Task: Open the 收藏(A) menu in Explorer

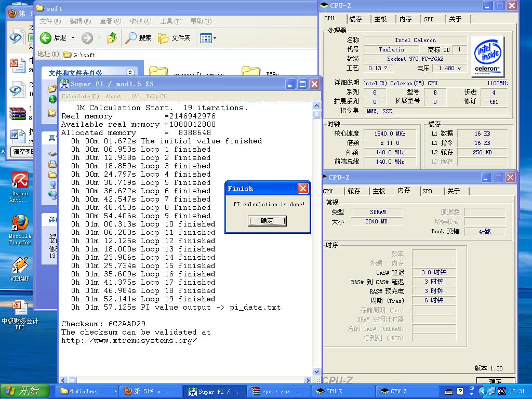Action: [x=141, y=21]
